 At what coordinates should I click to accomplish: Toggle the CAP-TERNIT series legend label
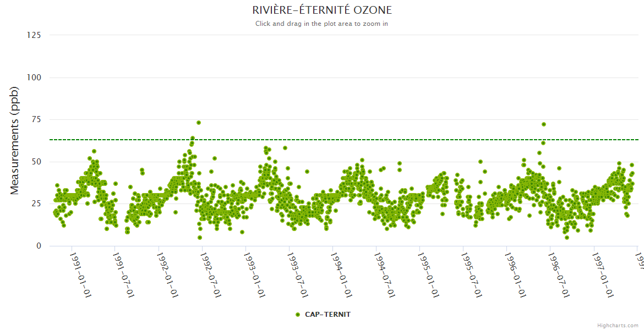pyautogui.click(x=328, y=315)
